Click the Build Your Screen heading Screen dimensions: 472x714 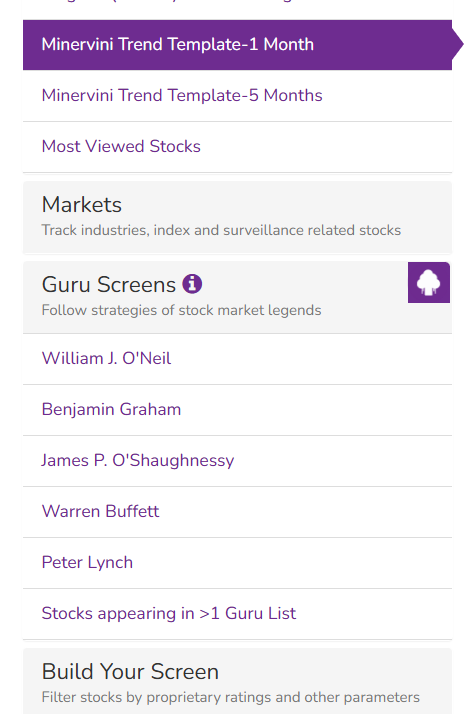point(130,672)
